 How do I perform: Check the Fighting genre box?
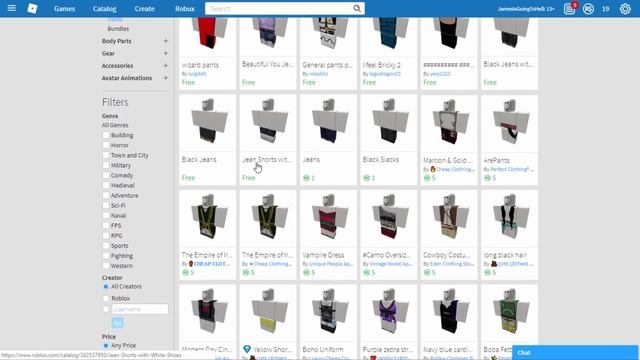pyautogui.click(x=106, y=256)
